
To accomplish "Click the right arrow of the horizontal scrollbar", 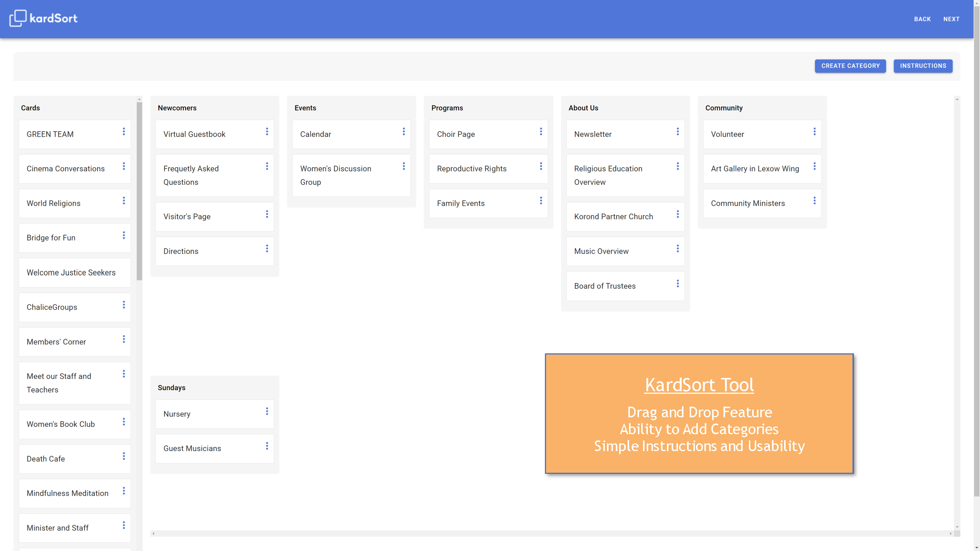I will [x=951, y=533].
